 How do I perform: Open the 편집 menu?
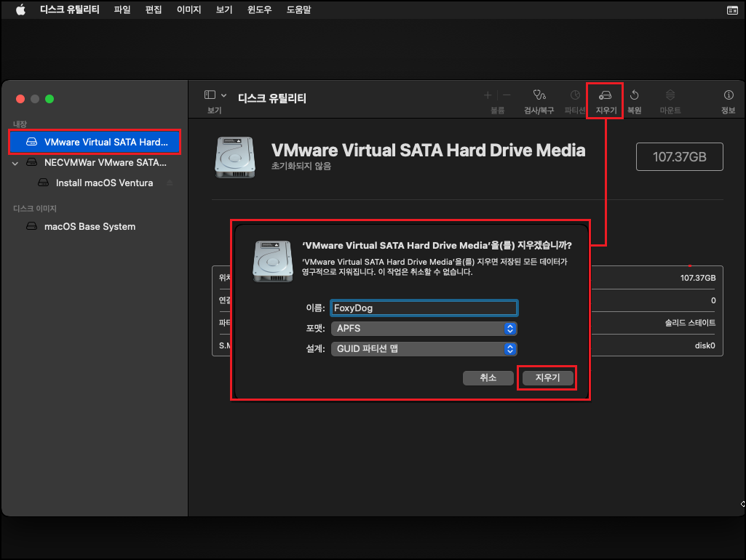(153, 9)
